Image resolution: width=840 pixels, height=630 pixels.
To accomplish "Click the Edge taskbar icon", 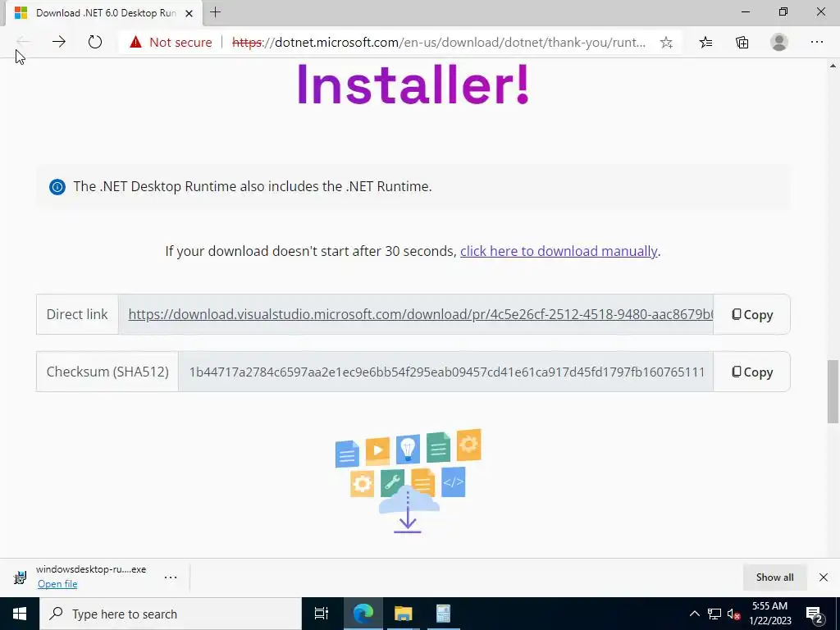I will click(363, 614).
